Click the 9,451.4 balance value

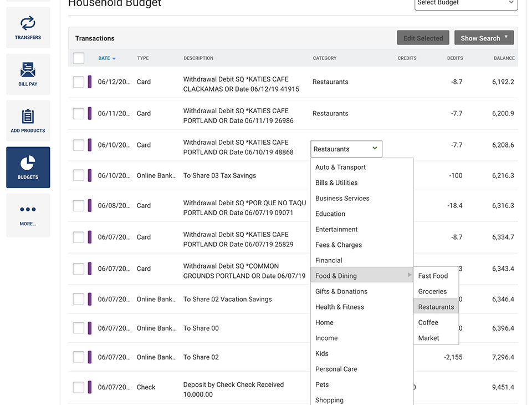[503, 387]
